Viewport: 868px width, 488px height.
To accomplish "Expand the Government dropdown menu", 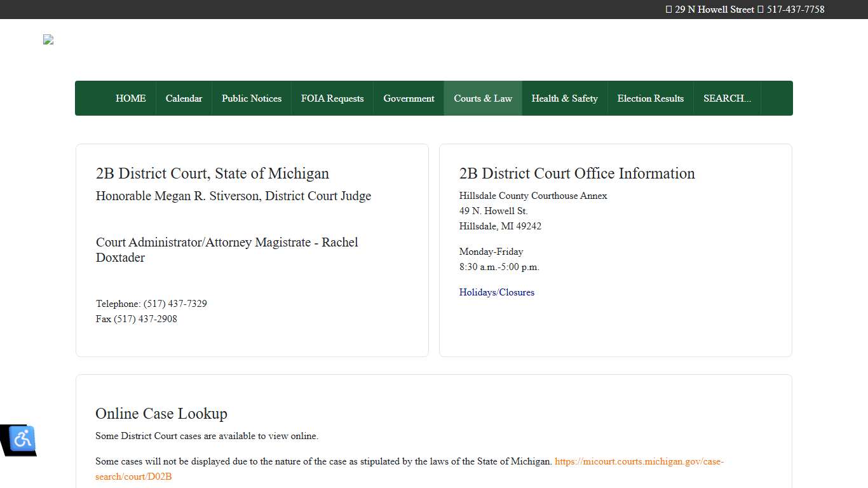I will coord(409,98).
